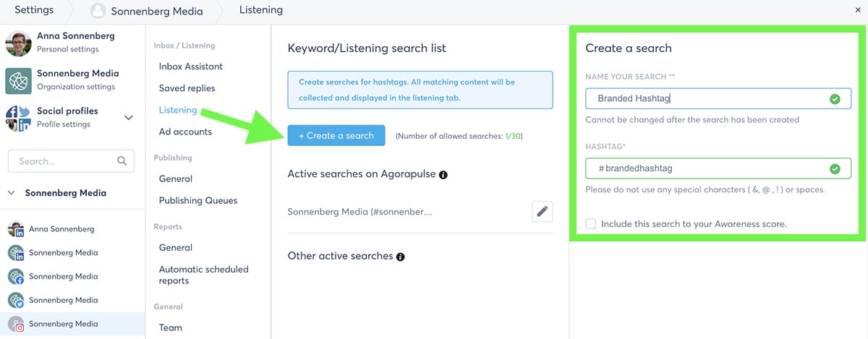Open info icon beside Active searches on Agorapulse
The width and height of the screenshot is (868, 339).
pos(443,175)
